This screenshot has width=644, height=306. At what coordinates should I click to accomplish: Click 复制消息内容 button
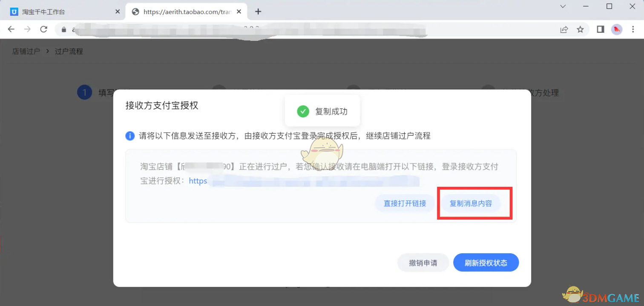click(471, 203)
